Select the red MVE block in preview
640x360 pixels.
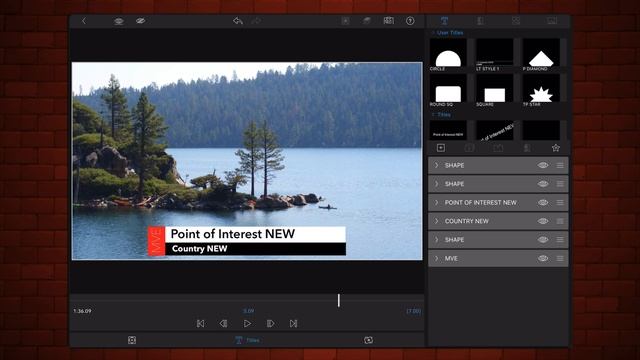156,241
